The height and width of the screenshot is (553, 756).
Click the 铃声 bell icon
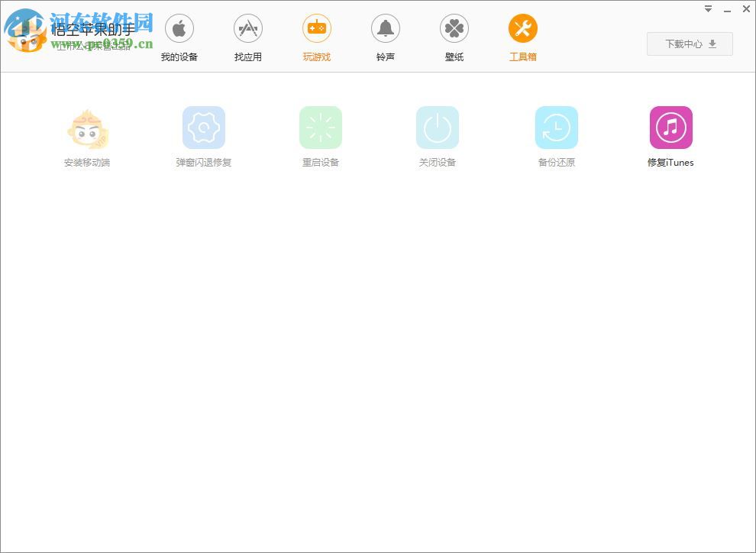385,27
